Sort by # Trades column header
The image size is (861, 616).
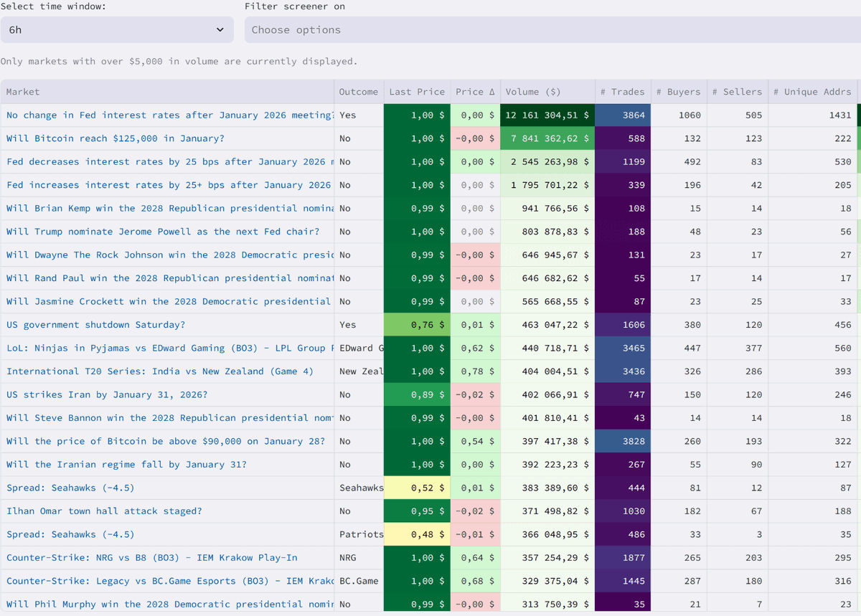tap(623, 92)
